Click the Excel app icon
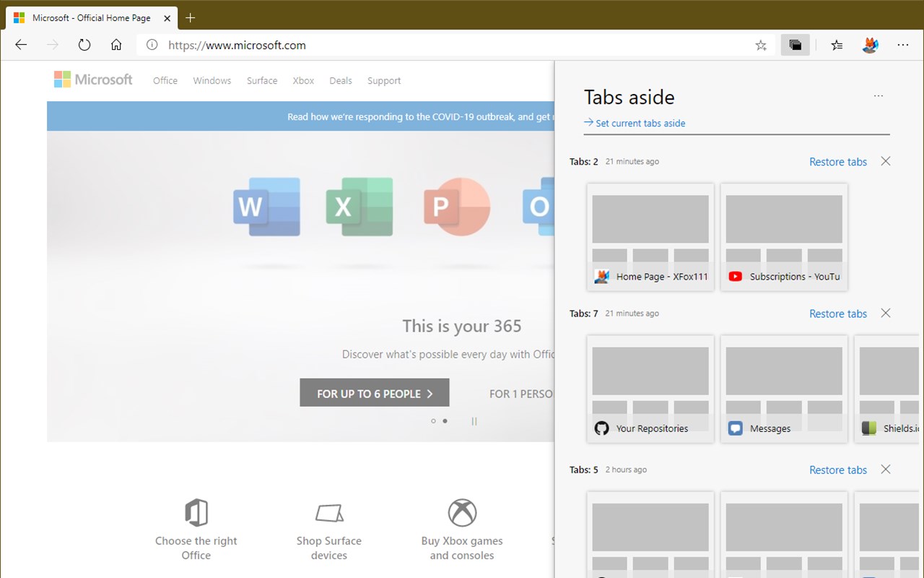The height and width of the screenshot is (578, 924). click(x=359, y=207)
